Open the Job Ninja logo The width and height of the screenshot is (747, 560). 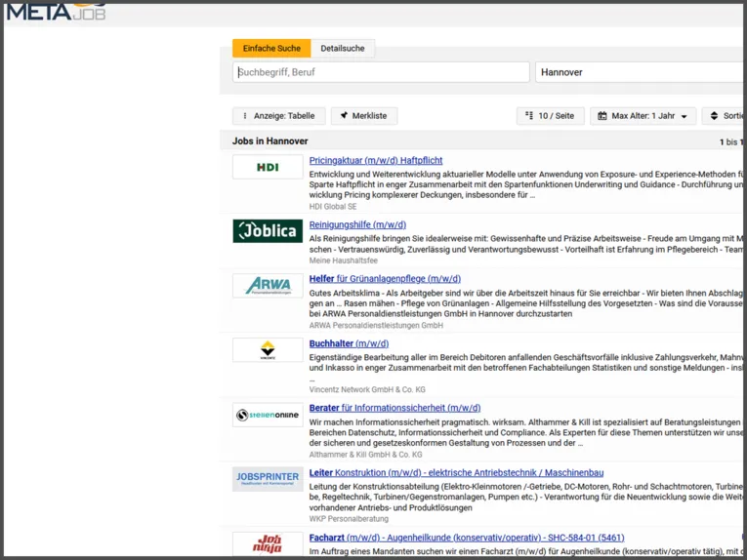coord(268,543)
